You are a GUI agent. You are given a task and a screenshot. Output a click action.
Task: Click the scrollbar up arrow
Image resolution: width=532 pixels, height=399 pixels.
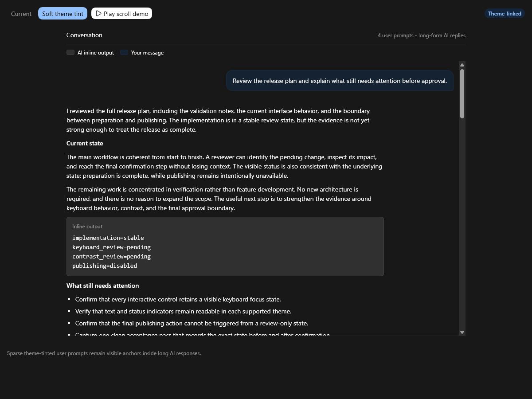(x=462, y=65)
